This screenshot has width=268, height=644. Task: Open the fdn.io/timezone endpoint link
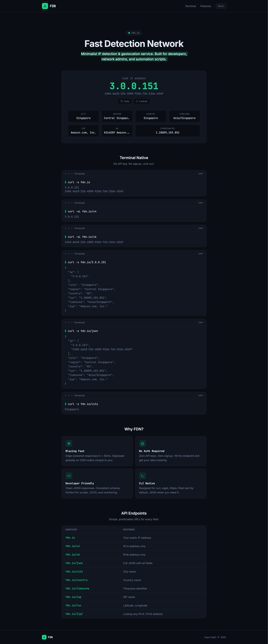(77, 588)
